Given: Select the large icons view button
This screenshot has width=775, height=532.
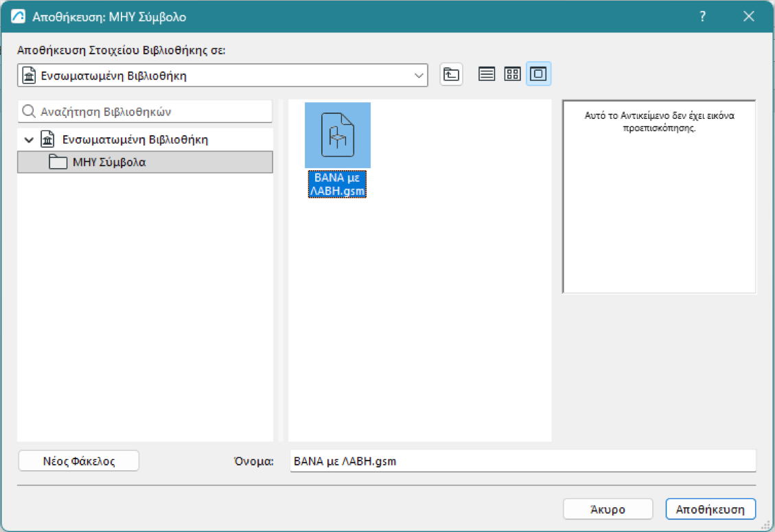Looking at the screenshot, I should click(538, 74).
